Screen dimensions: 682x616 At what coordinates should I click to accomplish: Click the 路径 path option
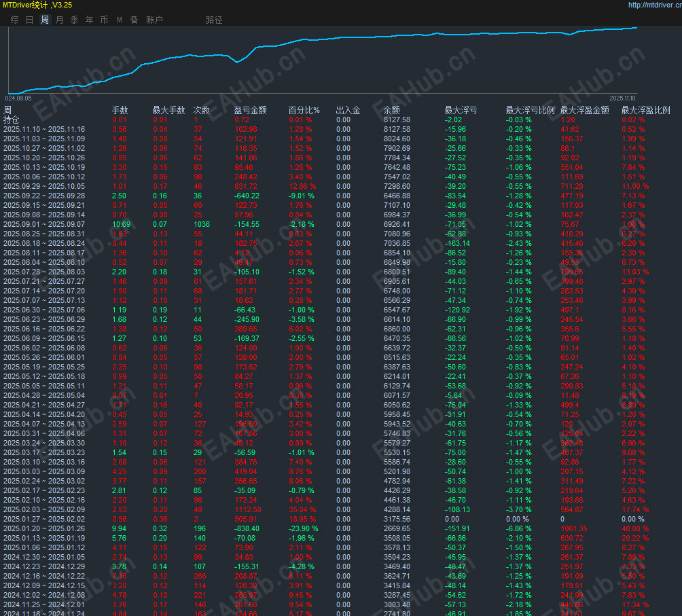coord(213,20)
